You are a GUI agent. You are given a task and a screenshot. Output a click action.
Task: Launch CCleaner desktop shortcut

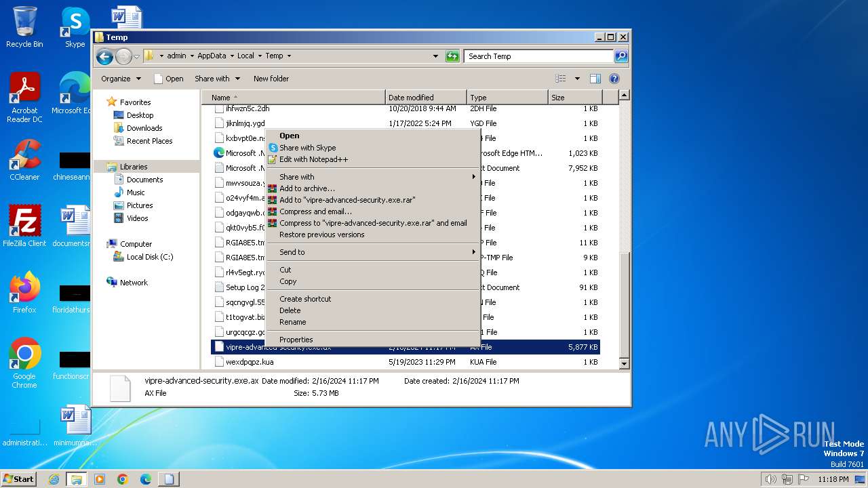click(24, 160)
